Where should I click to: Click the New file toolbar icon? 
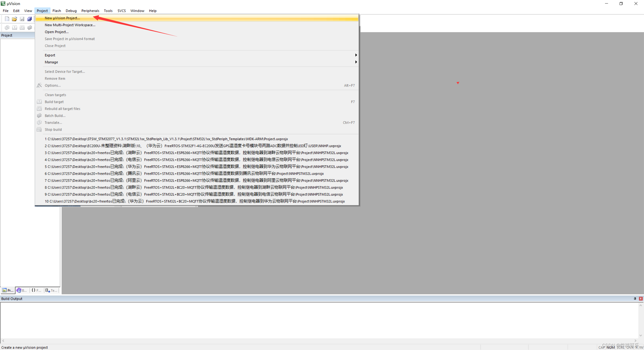[7, 19]
